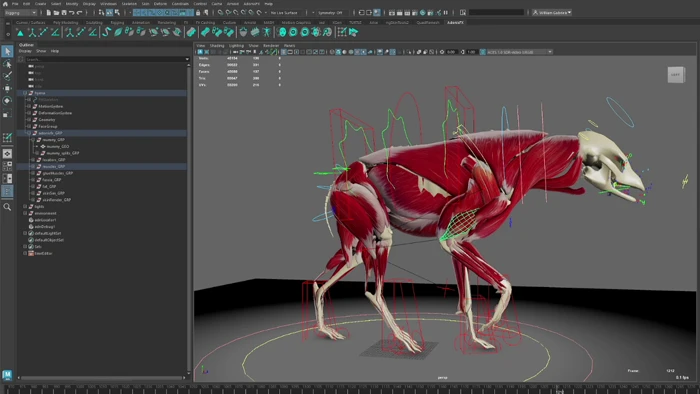
Task: Click the LEFT view cube in viewport
Action: point(676,75)
